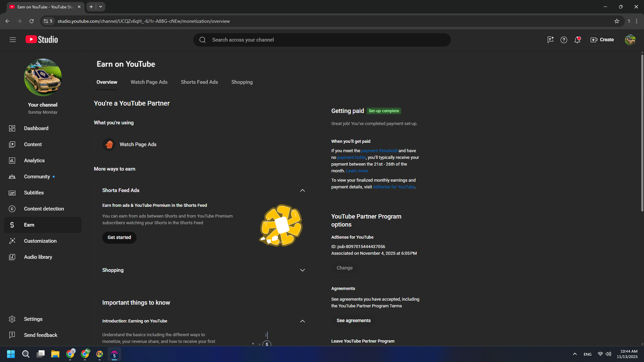Collapse the Shorts Feed Ads section
The width and height of the screenshot is (644, 362).
(x=302, y=190)
